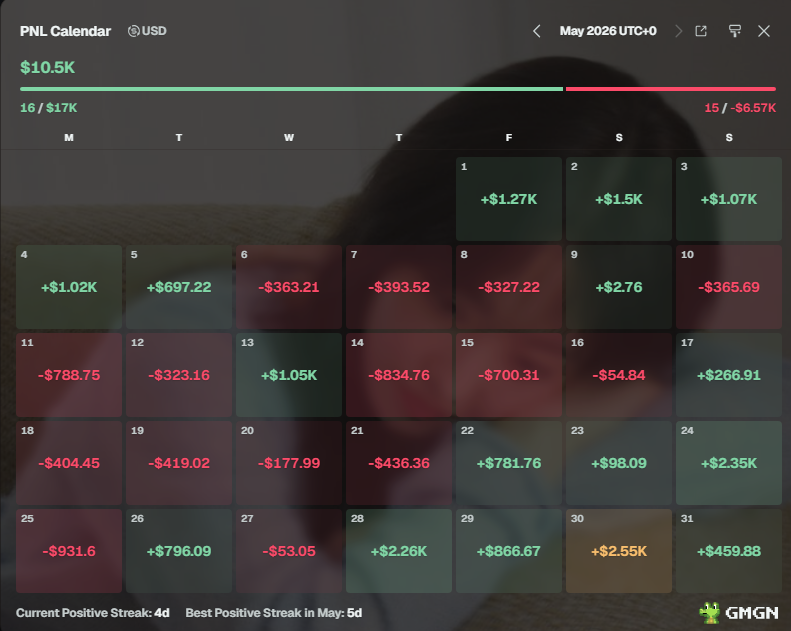Click the F weekday column header

[508, 137]
